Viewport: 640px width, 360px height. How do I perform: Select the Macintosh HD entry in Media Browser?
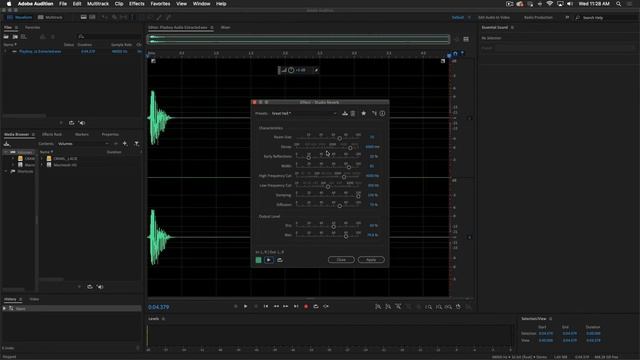click(65, 165)
